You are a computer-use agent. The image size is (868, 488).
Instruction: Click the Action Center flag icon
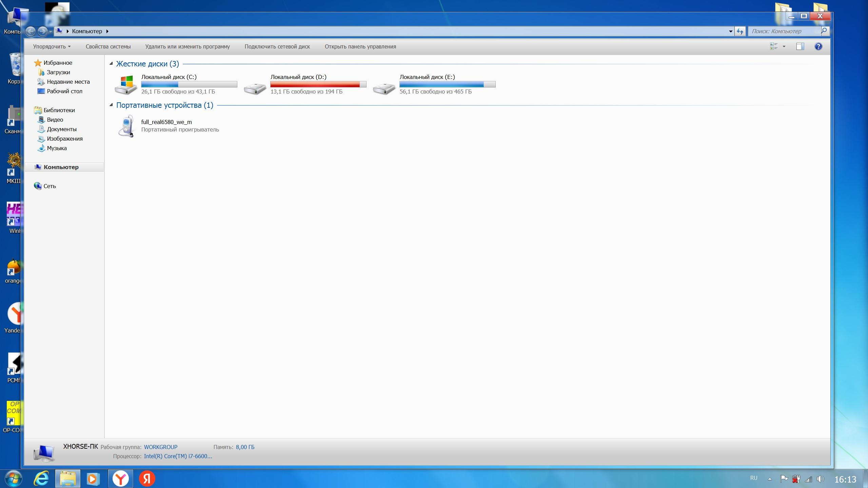[784, 479]
